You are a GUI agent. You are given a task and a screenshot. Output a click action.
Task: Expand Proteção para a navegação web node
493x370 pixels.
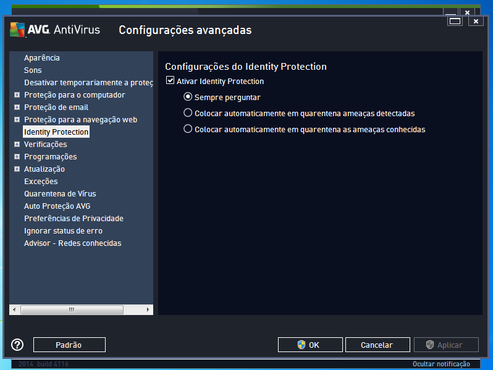17,120
